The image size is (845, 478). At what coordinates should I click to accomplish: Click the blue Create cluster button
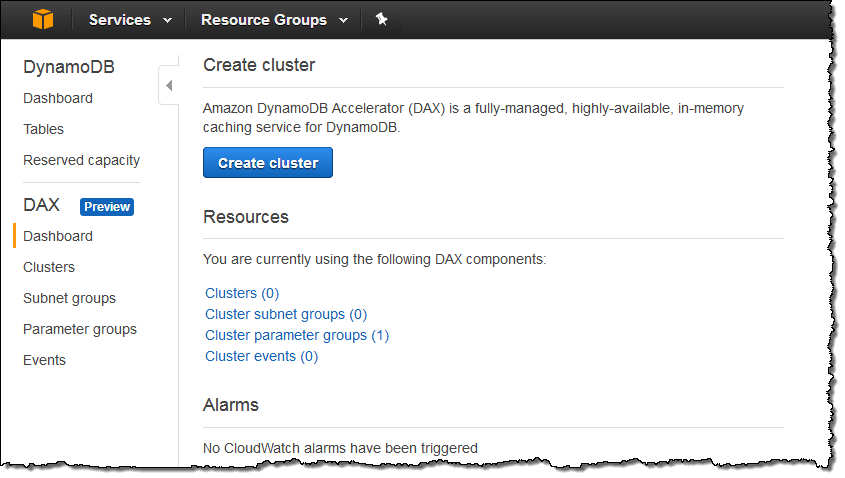coord(268,163)
